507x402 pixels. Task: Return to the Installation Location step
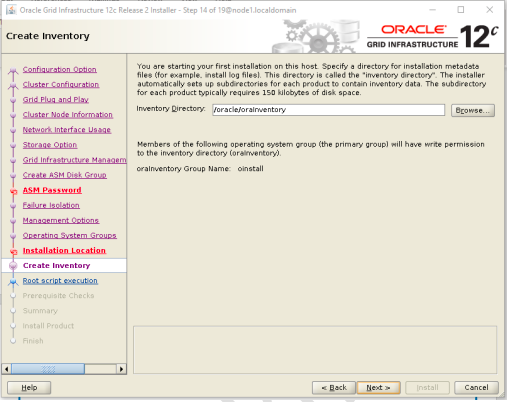64,250
